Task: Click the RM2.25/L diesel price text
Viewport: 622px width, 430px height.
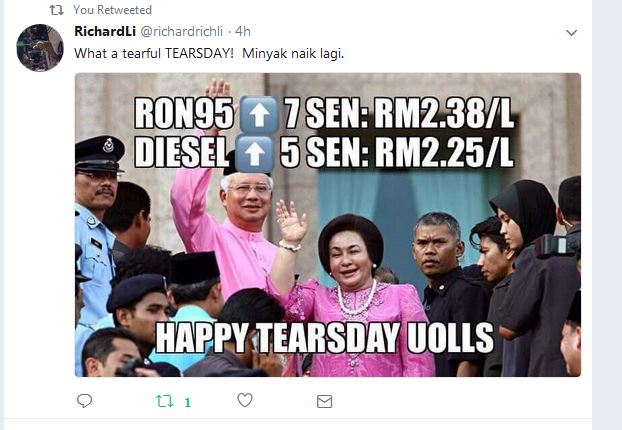Action: pos(444,153)
